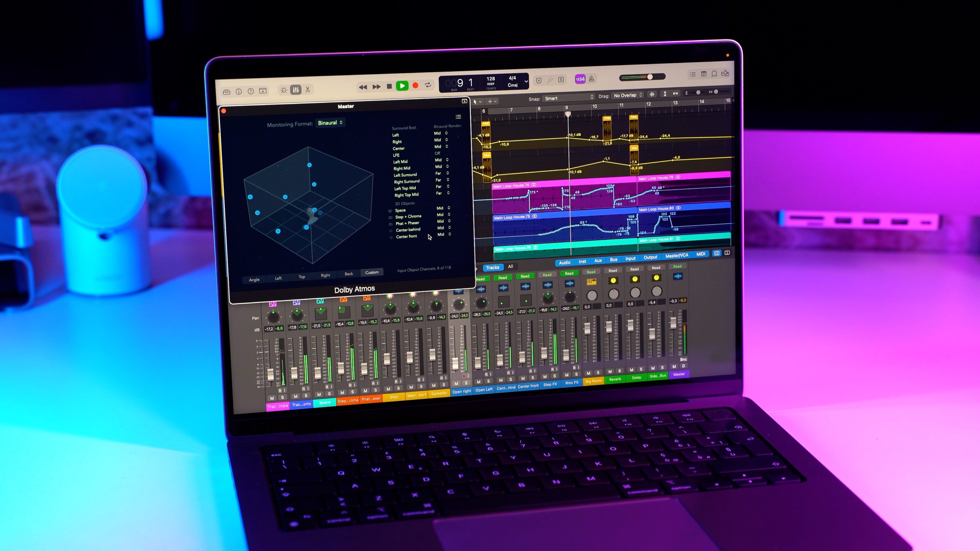The image size is (980, 551).
Task: Toggle the Master/VCA filter button
Action: tap(677, 256)
